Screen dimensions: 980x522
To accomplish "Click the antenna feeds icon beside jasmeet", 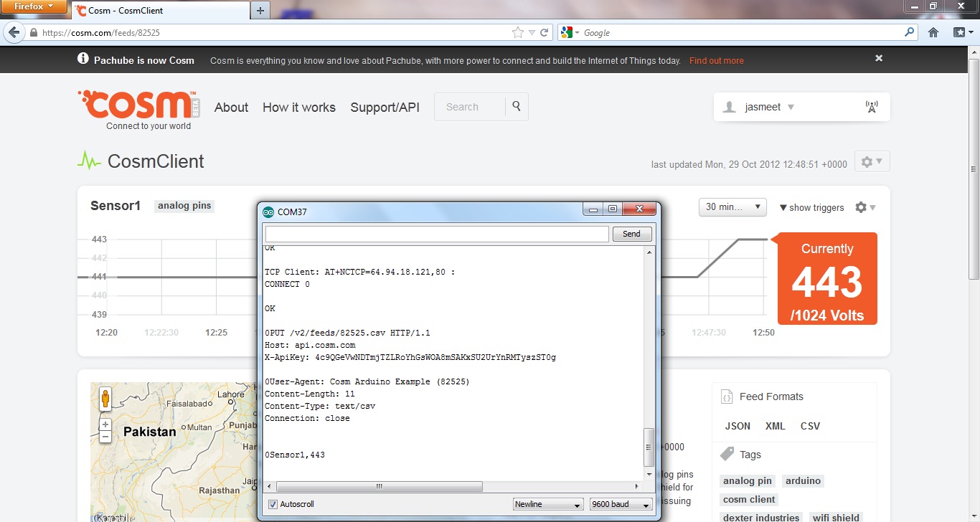I will 872,107.
